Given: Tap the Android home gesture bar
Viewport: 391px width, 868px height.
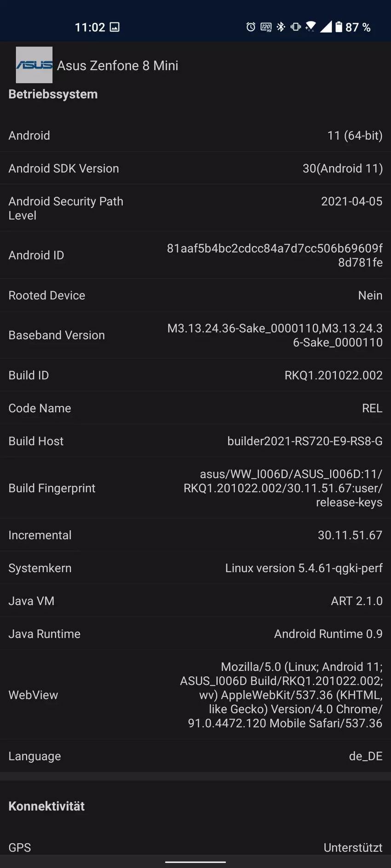Looking at the screenshot, I should (195, 862).
